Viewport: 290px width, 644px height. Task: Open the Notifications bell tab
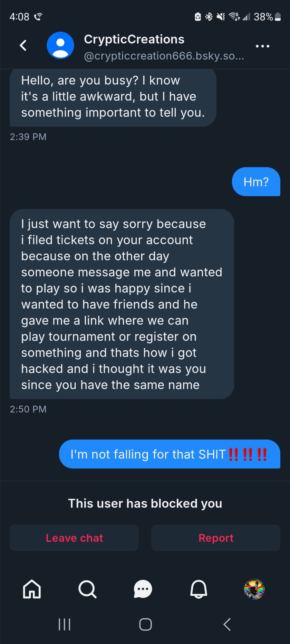point(198,589)
